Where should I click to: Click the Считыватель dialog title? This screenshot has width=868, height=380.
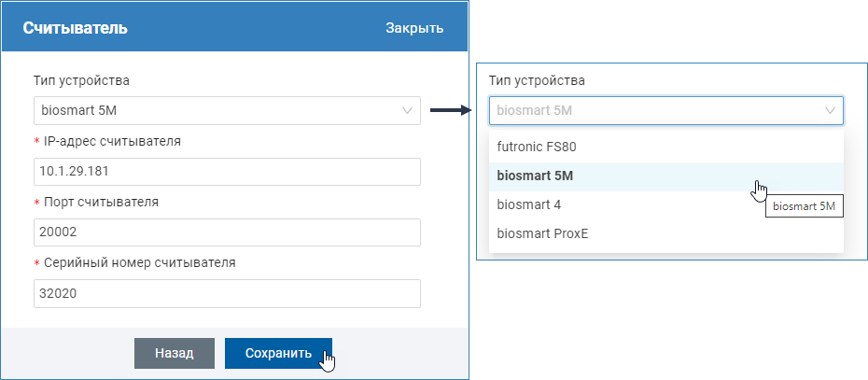pos(75,28)
